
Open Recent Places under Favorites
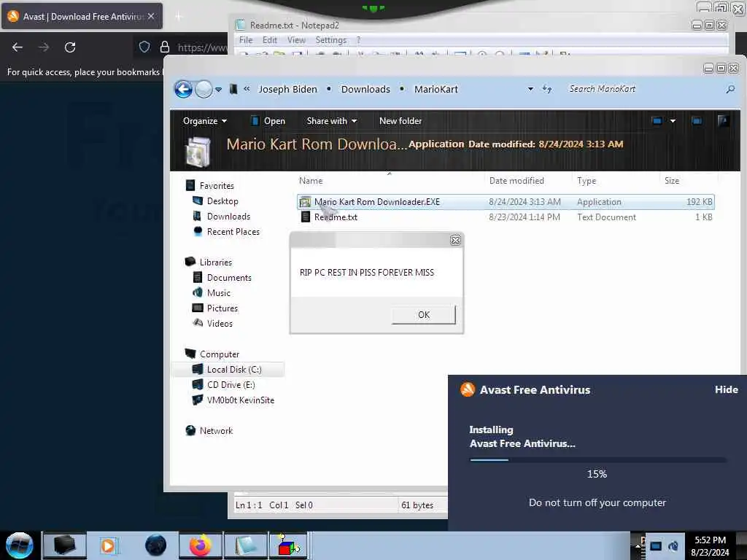tap(233, 231)
